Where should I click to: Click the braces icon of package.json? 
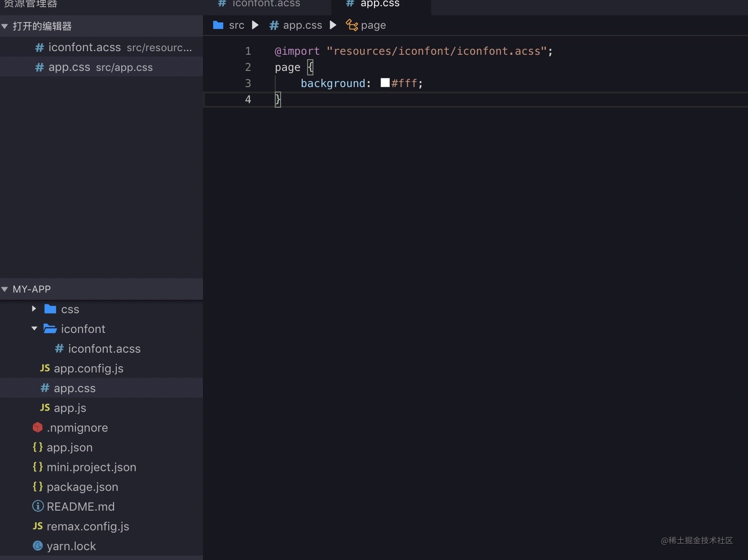click(38, 486)
